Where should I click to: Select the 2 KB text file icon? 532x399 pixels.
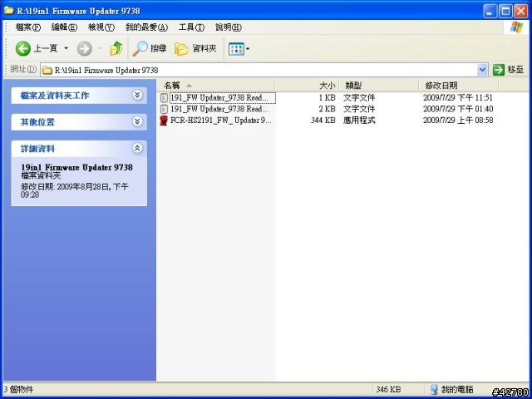point(165,109)
